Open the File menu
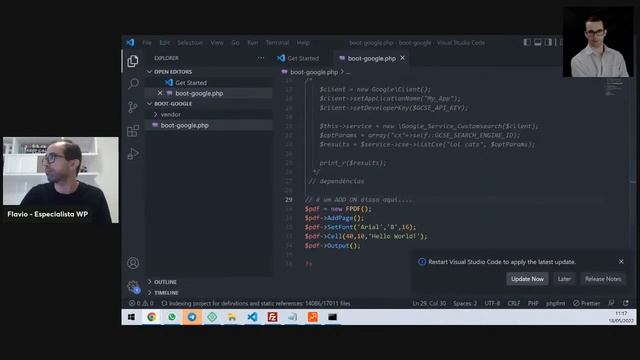 (147, 42)
